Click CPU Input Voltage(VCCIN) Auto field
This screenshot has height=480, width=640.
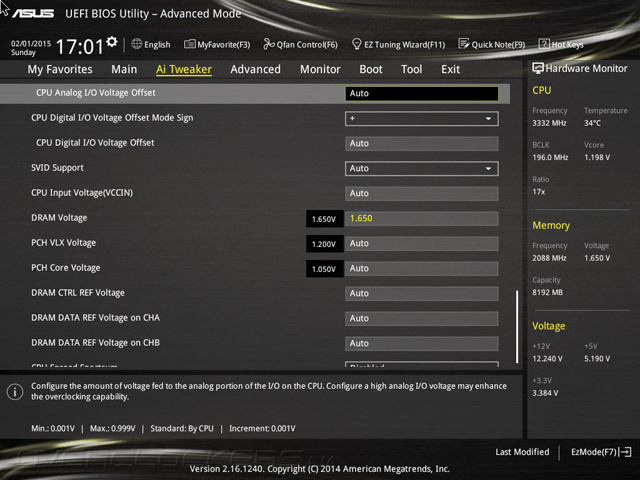click(x=422, y=193)
